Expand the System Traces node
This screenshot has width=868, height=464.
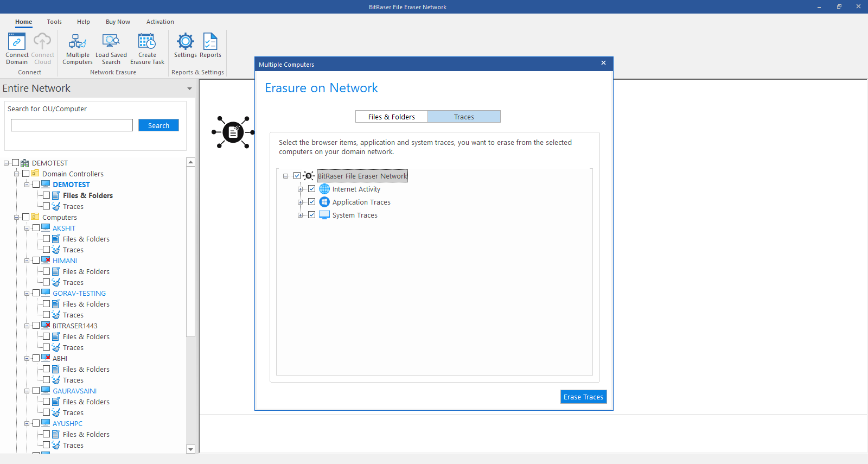(x=300, y=215)
